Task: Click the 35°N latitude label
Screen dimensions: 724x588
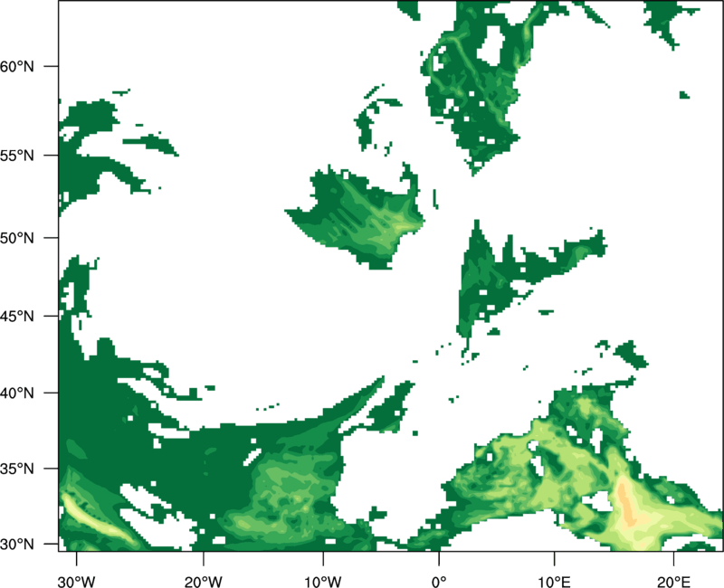Action: 17,469
